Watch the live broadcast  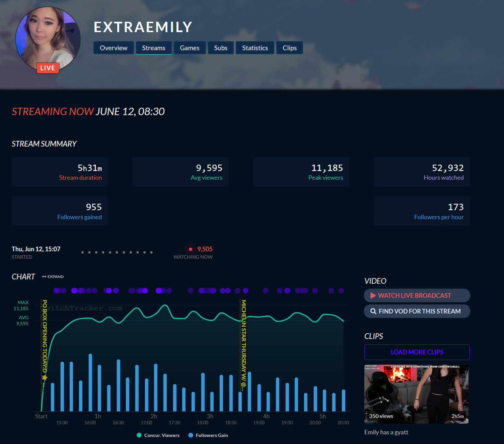[x=417, y=295]
